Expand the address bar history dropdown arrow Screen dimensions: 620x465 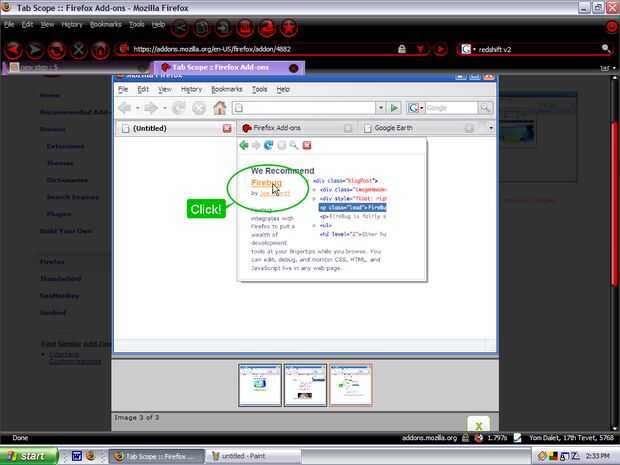(x=420, y=49)
